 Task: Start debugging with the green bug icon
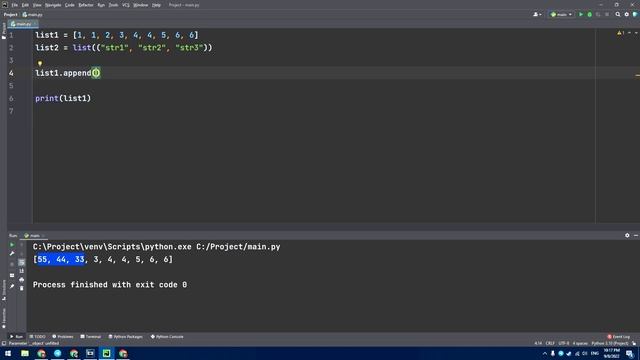click(589, 14)
